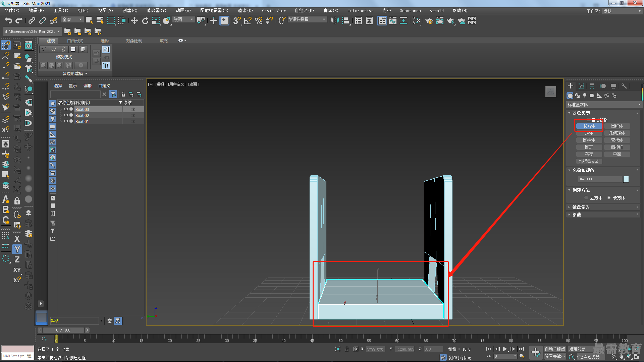Activate the Select and Link chain icon

point(32,21)
